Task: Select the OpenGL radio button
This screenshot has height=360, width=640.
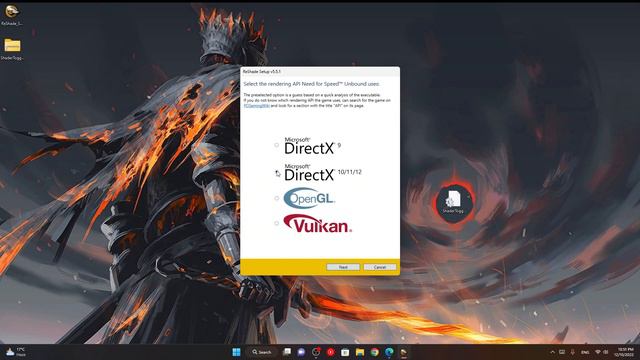Action: point(276,198)
